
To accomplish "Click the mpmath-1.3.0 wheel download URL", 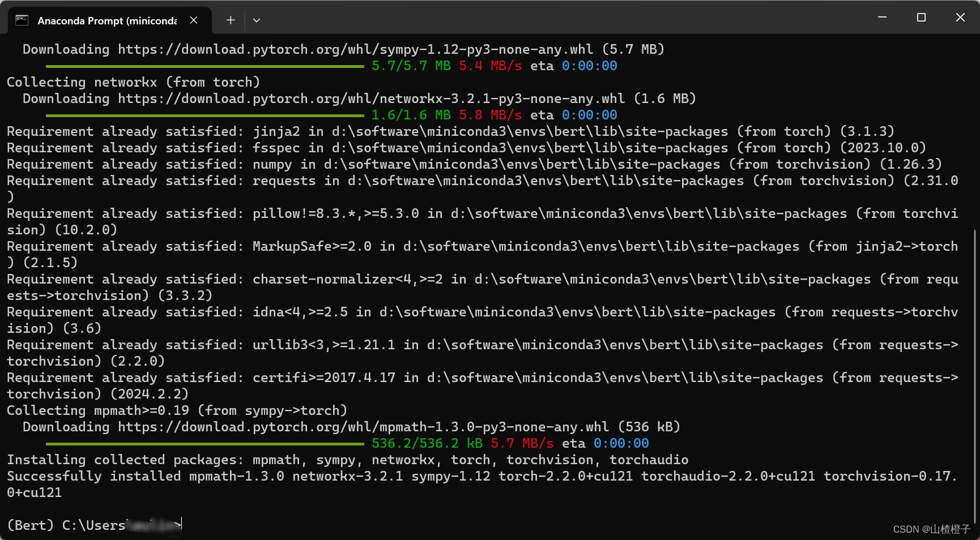I will [x=363, y=427].
